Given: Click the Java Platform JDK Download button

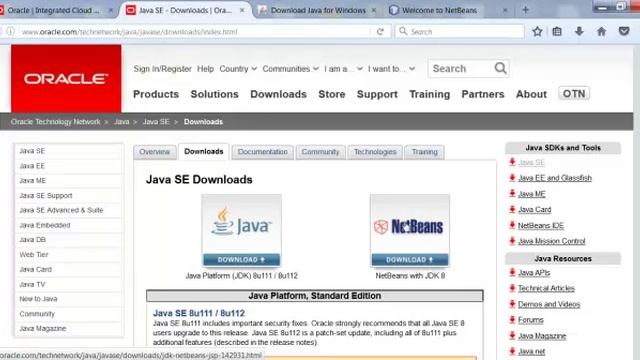Looking at the screenshot, I should coord(241,260).
